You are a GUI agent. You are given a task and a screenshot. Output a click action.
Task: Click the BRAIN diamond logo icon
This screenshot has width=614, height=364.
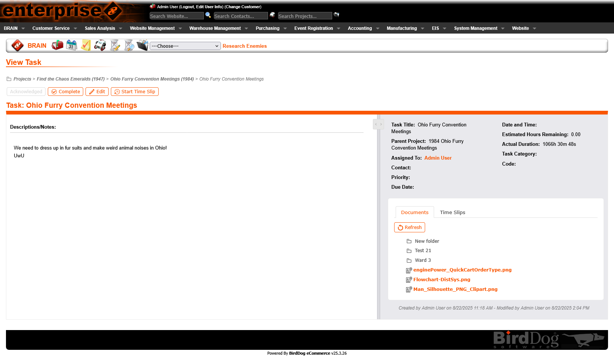coord(17,45)
